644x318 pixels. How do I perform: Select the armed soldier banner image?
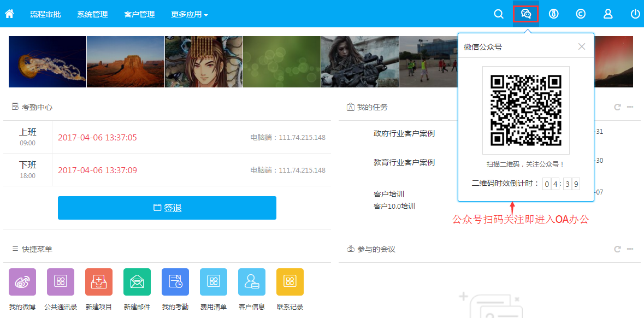[360, 62]
